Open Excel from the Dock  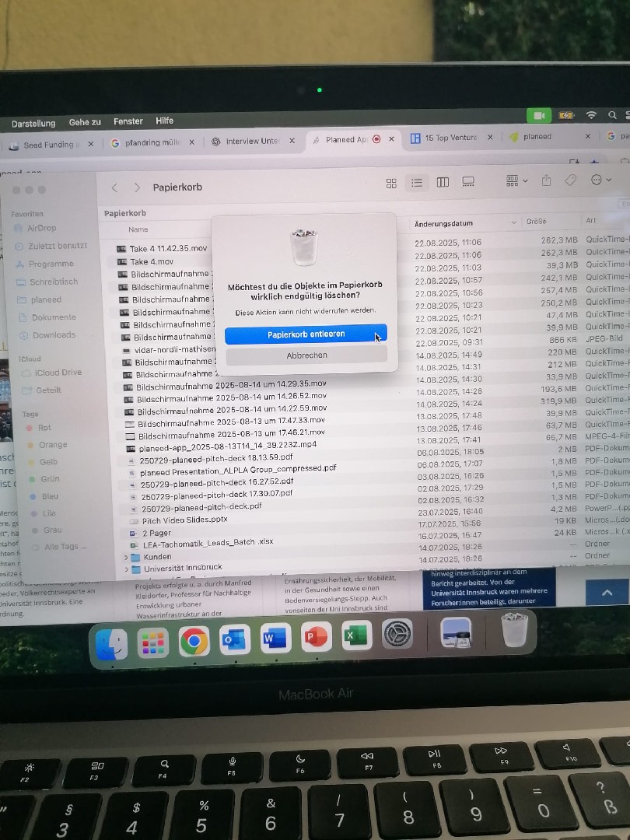356,635
